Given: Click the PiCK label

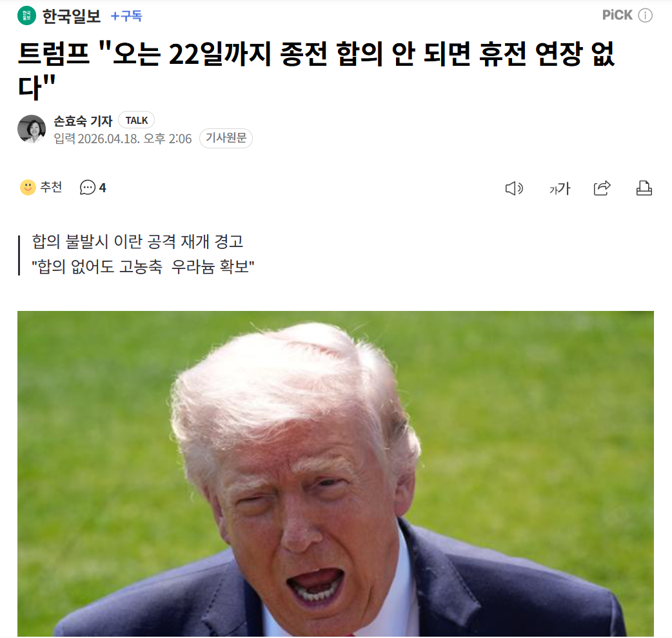Looking at the screenshot, I should (617, 15).
